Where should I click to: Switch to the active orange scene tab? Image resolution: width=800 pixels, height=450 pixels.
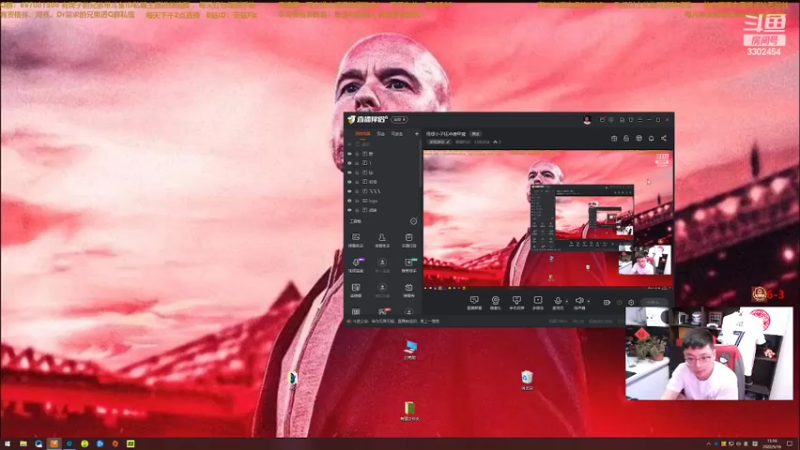(x=363, y=134)
